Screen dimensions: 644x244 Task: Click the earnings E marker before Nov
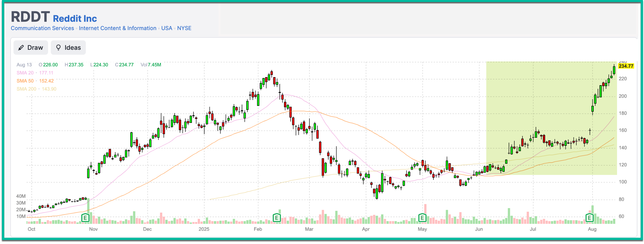[85, 218]
